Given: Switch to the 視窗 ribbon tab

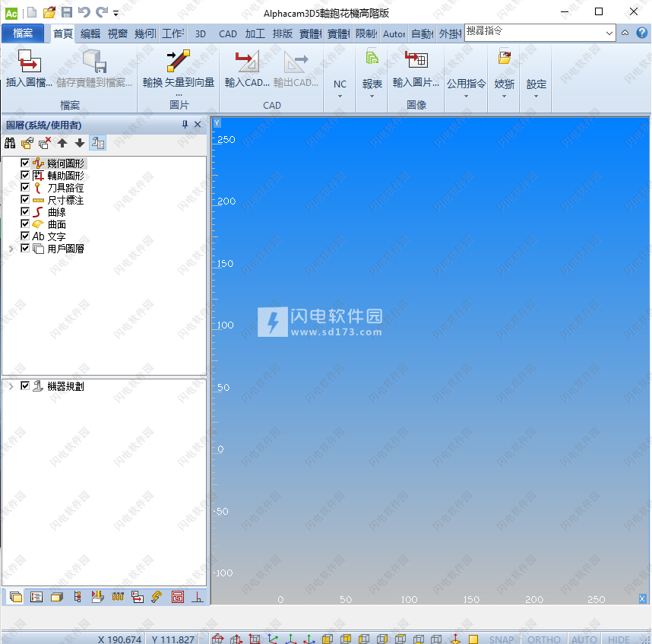Looking at the screenshot, I should tap(118, 33).
